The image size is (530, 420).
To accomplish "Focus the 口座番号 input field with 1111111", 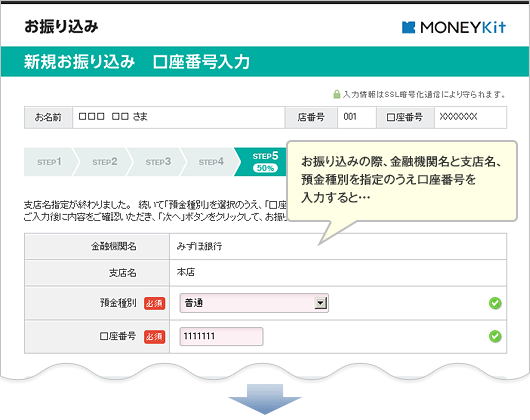I will [x=221, y=336].
